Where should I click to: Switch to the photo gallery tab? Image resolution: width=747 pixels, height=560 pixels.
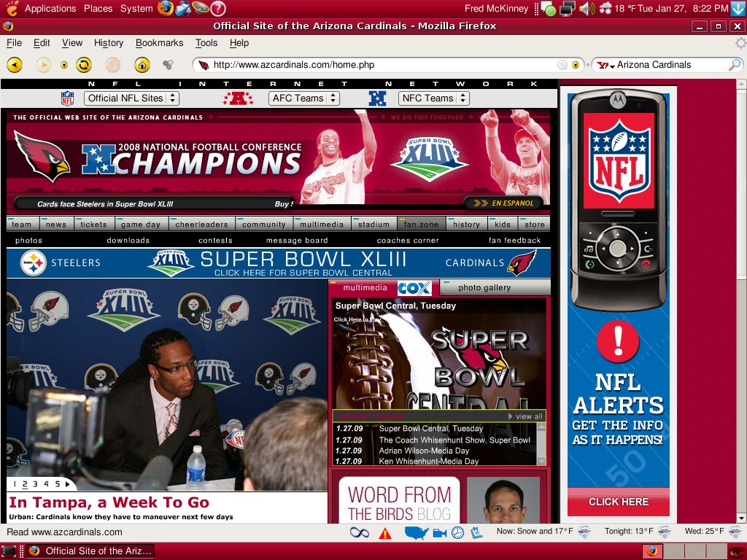[495, 287]
